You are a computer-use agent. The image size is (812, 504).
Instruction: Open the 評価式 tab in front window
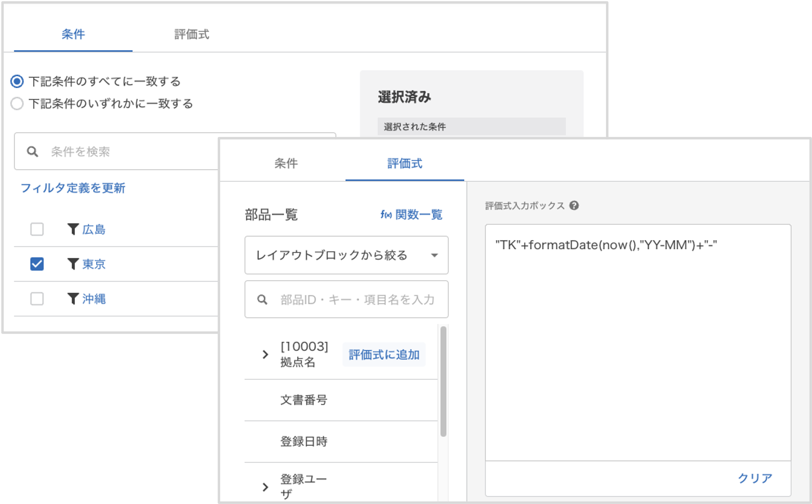coord(405,163)
